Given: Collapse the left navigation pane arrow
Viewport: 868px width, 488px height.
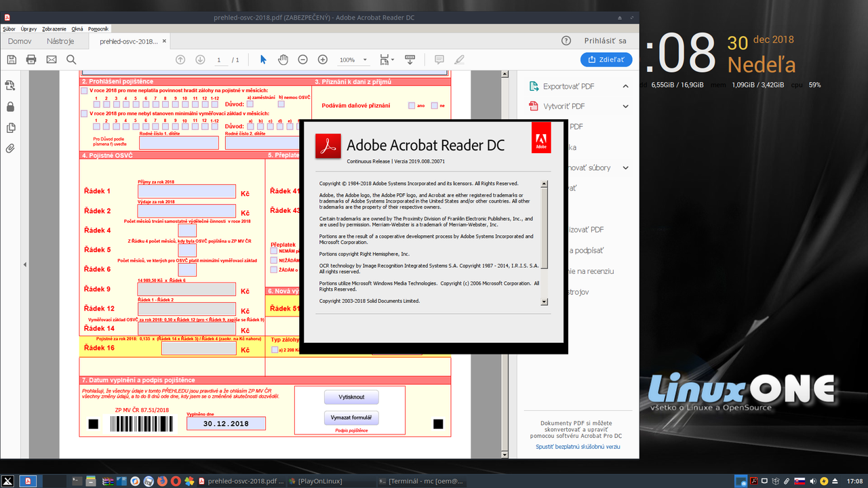Looking at the screenshot, I should coord(24,264).
